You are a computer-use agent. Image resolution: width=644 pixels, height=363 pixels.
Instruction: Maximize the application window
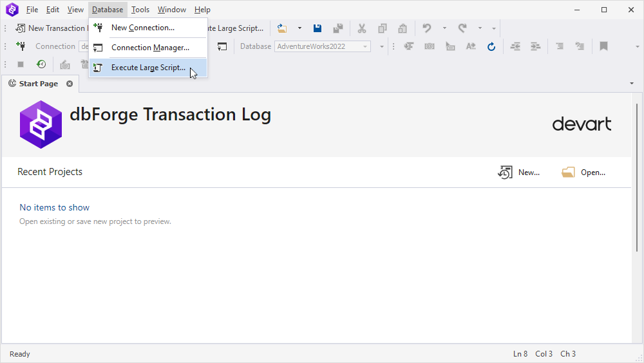pos(604,10)
